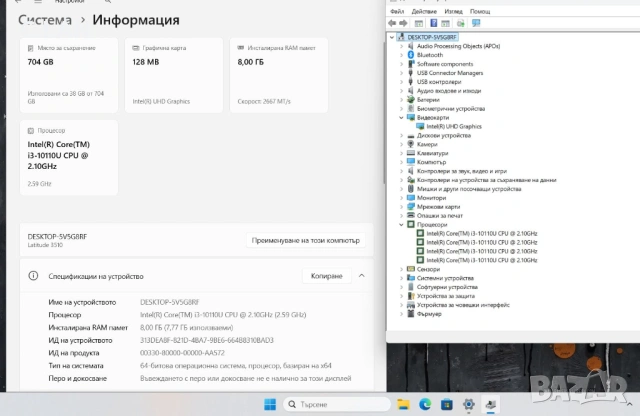Open Microsoft Store from the taskbar
Screen dimensions: 640x416
[447, 404]
